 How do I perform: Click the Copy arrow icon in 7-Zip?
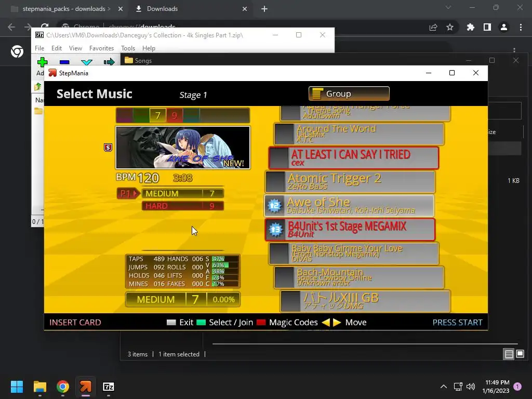[109, 62]
